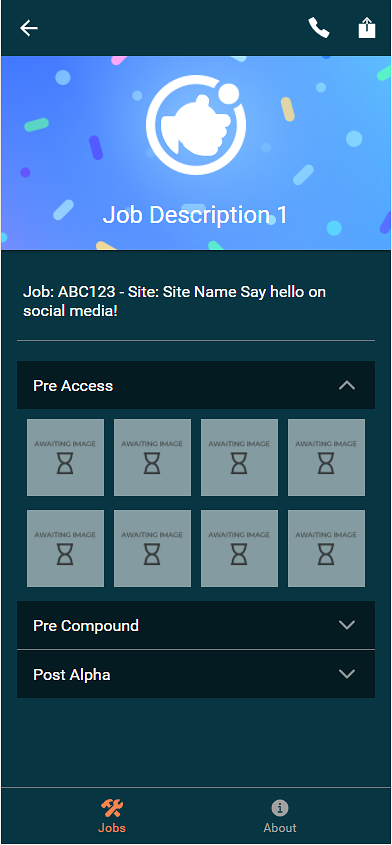The height and width of the screenshot is (845, 392).
Task: Click the Post Alpha header label
Action: 72,675
